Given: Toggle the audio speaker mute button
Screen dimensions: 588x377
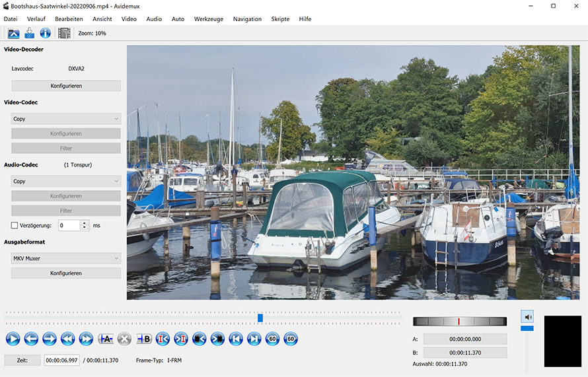Looking at the screenshot, I should 527,316.
